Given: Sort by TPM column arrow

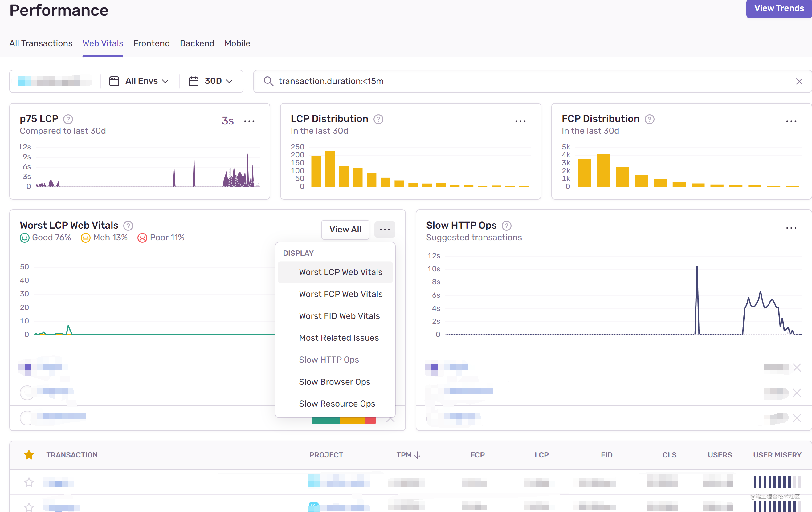Looking at the screenshot, I should pyautogui.click(x=417, y=455).
